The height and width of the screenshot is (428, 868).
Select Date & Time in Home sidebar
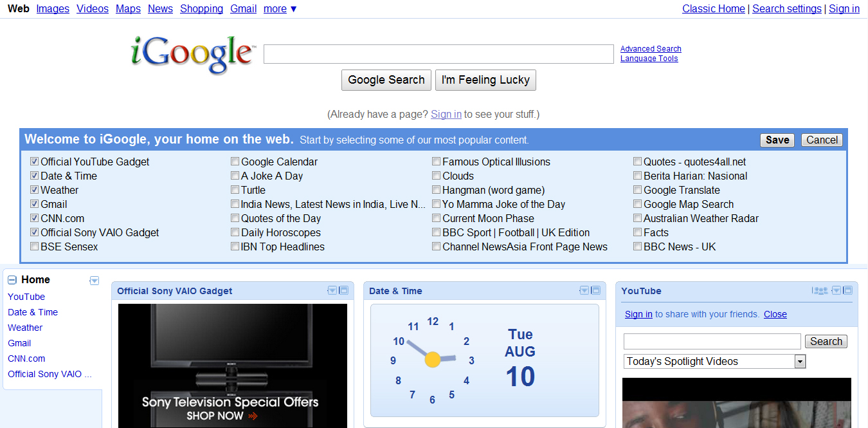[x=33, y=312]
